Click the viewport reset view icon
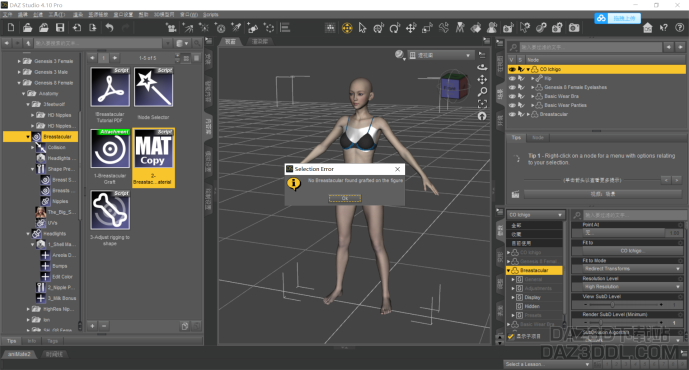This screenshot has height=370, width=689. click(482, 116)
